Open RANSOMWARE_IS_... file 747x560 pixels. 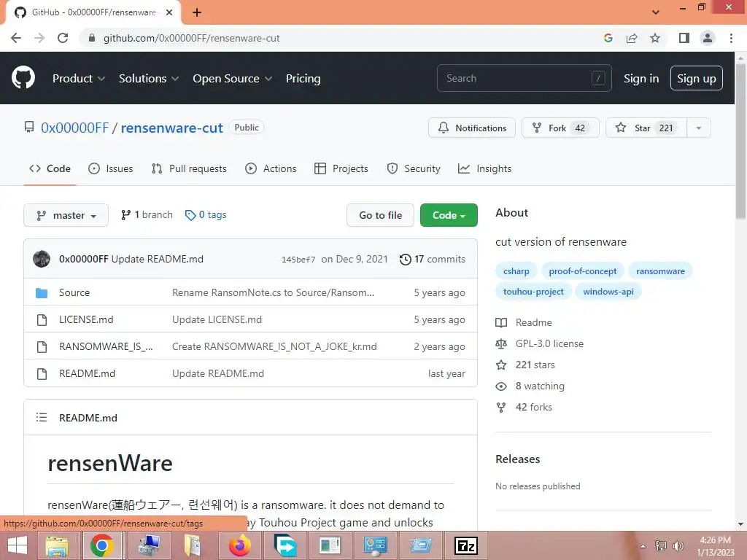click(106, 346)
